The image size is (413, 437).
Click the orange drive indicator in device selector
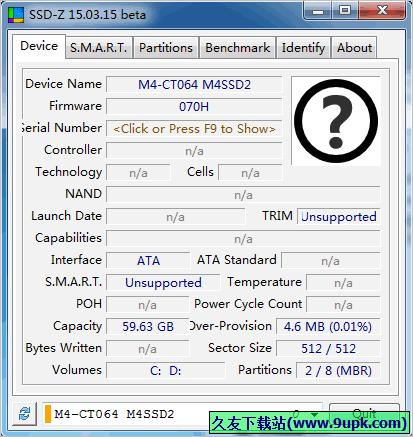pyautogui.click(x=48, y=414)
